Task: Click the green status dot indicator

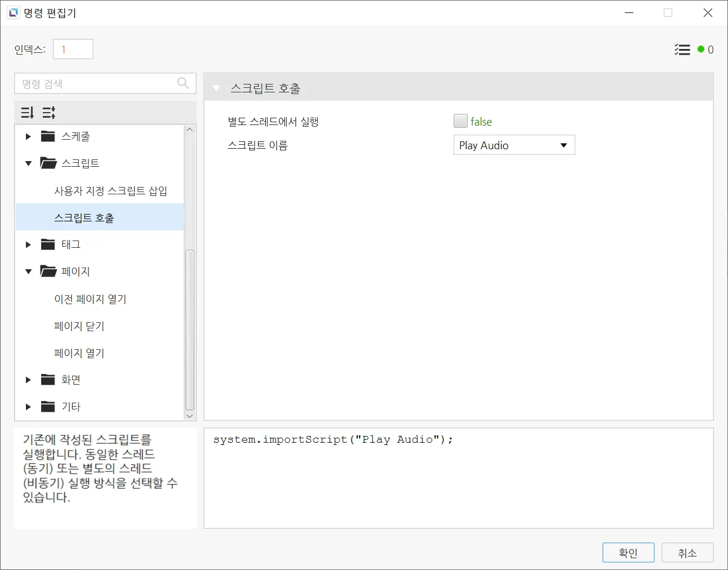Action: tap(701, 50)
